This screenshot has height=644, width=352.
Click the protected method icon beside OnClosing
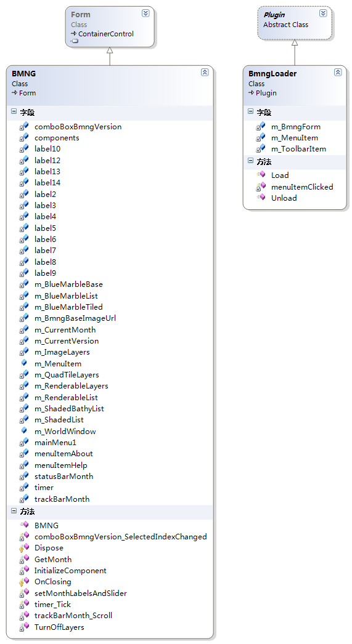pos(24,582)
